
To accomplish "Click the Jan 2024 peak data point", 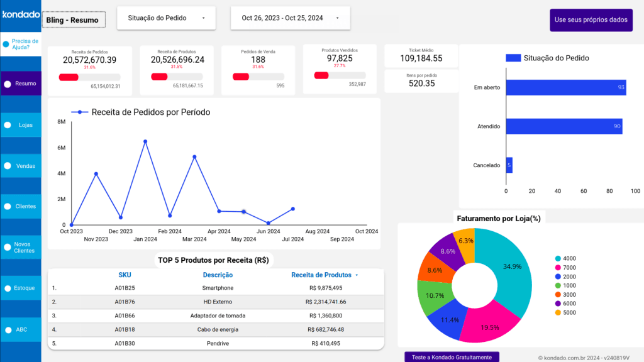I will [x=145, y=141].
